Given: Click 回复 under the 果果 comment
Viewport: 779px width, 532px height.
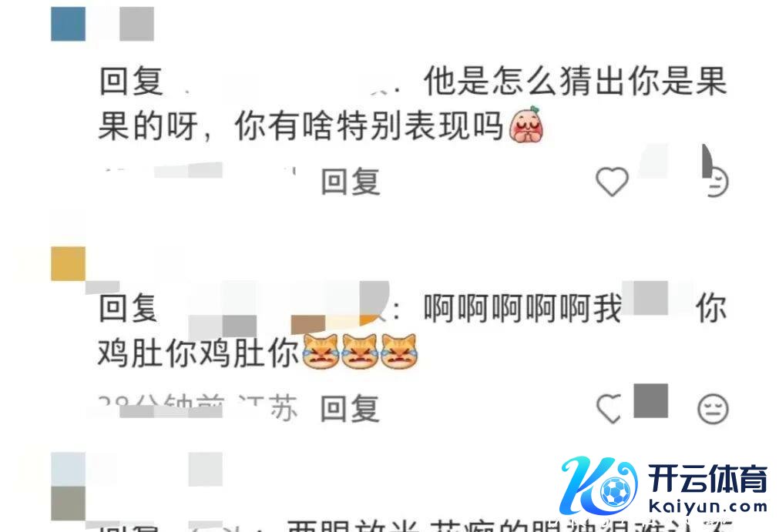Looking at the screenshot, I should pos(351,182).
